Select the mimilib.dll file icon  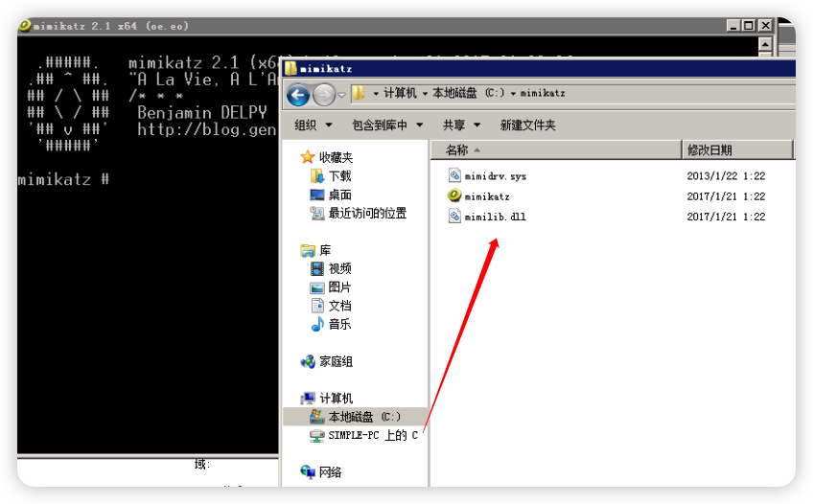[454, 216]
